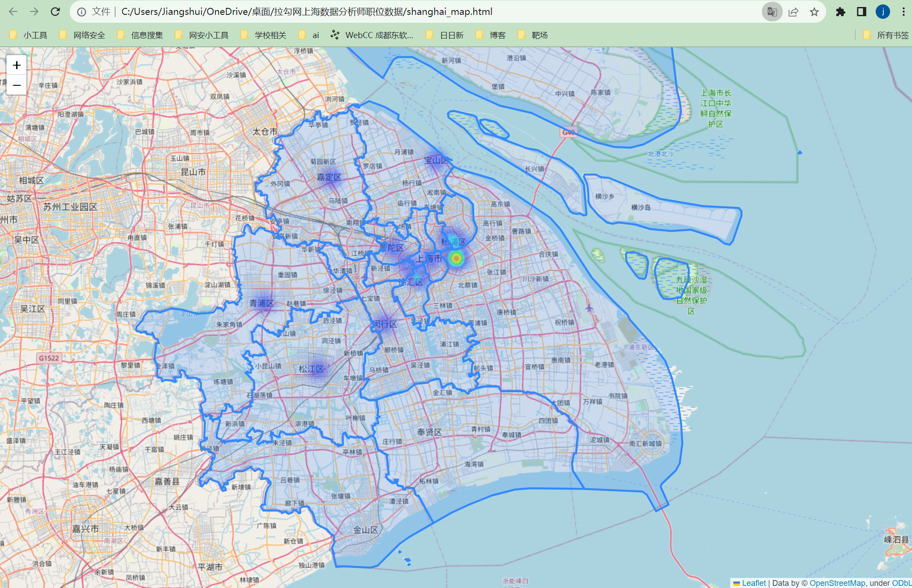Click the browser back arrow
Viewport: 912px width, 588px height.
(13, 12)
